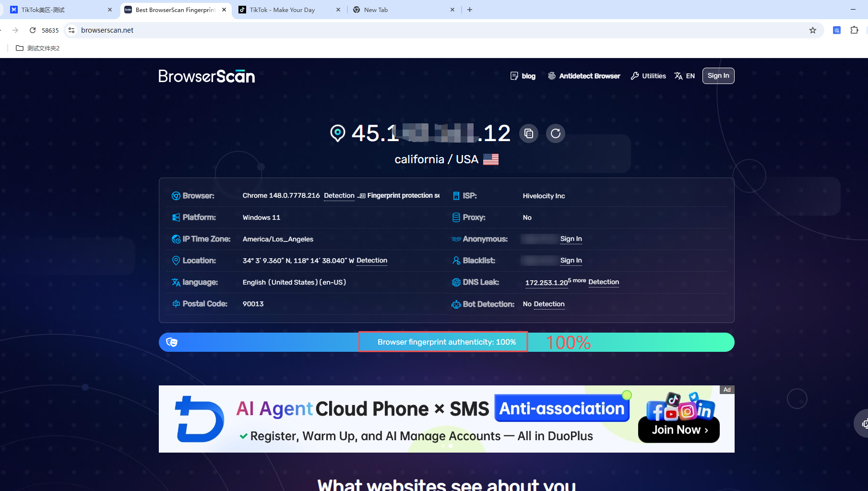This screenshot has width=868, height=491.
Task: Click the Blacklist row person icon
Action: [x=456, y=261]
